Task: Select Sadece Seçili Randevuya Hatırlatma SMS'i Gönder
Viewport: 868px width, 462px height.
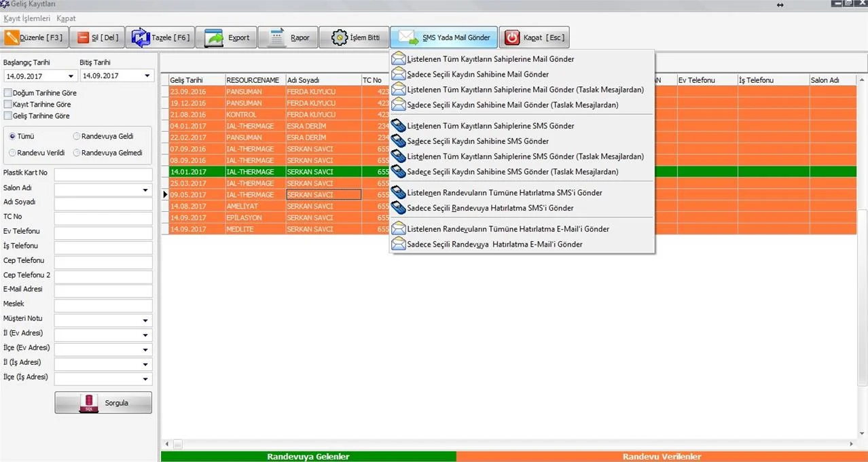Action: click(x=522, y=208)
